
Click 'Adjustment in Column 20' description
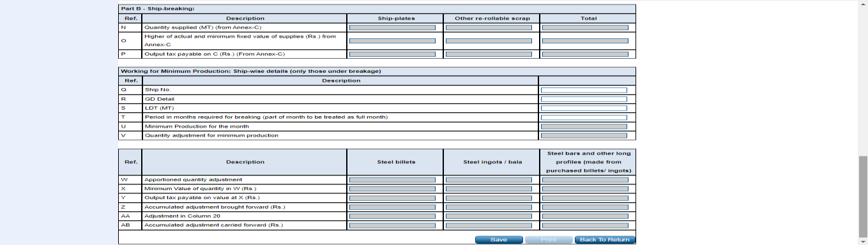click(183, 216)
